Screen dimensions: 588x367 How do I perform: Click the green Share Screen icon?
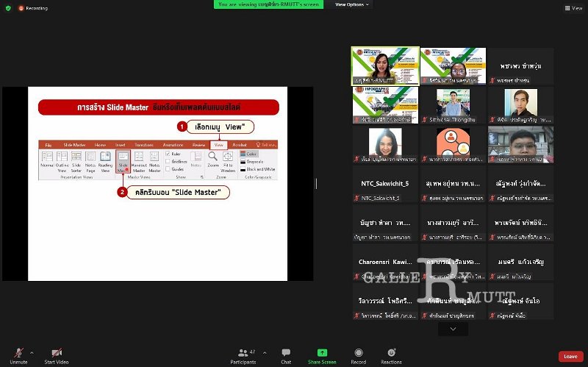(322, 354)
